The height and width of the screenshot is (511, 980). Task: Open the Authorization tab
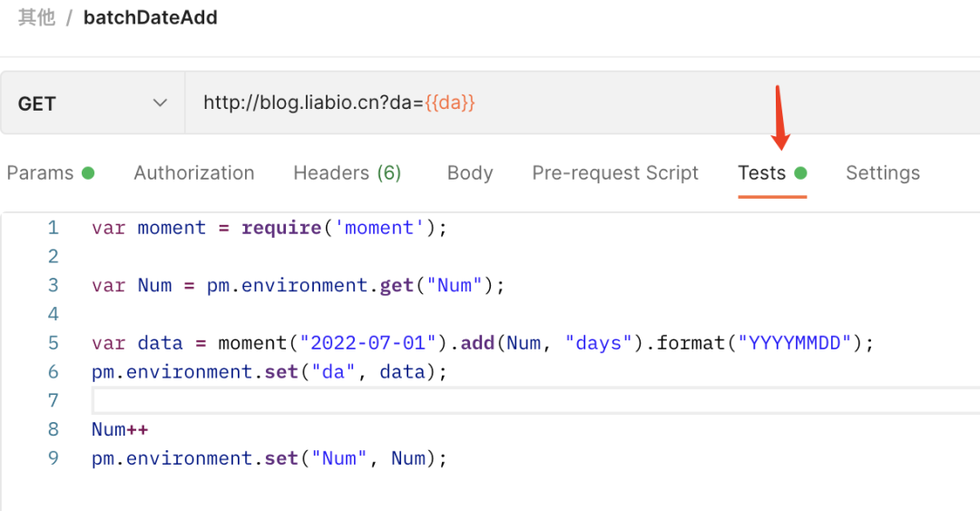[194, 172]
